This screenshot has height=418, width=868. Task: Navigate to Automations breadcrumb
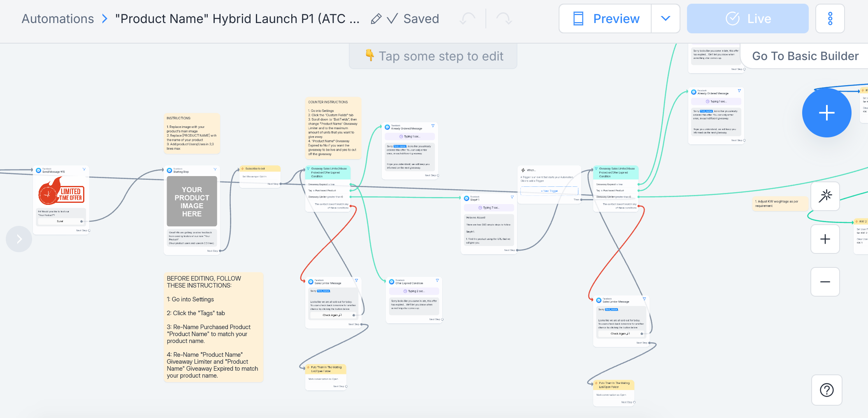(x=58, y=19)
